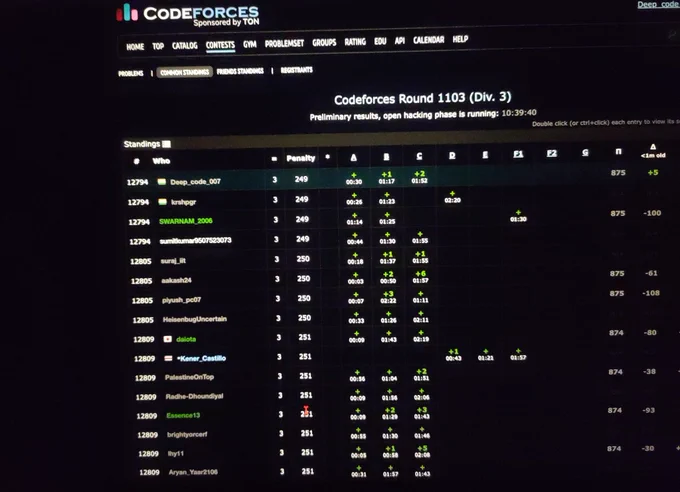Open the REGISTRANTS tab
680x492 pixels.
pos(297,70)
